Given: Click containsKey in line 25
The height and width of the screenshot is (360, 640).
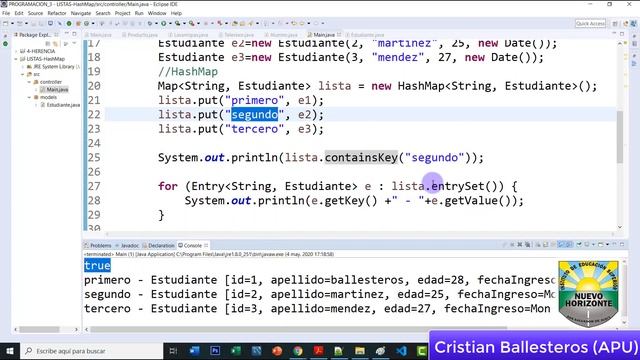Looking at the screenshot, I should point(361,158).
